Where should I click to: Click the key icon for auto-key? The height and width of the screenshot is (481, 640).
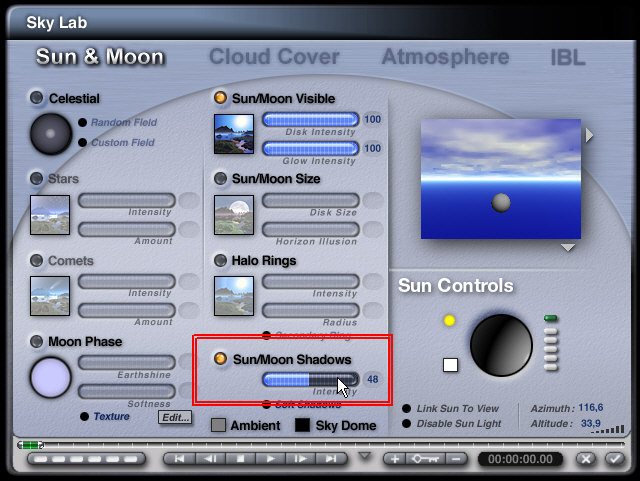coord(425,459)
